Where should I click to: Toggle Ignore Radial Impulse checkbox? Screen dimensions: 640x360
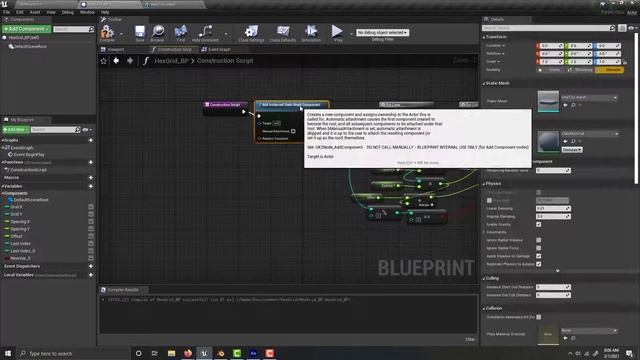[x=539, y=240]
